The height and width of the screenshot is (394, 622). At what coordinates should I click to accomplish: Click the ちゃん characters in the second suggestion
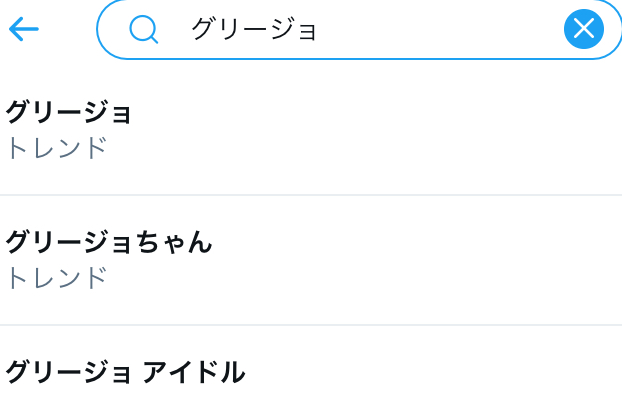tap(175, 242)
